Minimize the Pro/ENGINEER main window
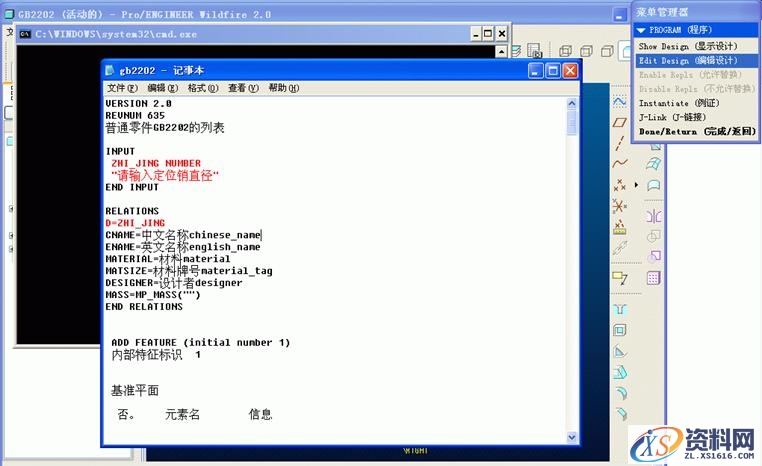762x466 pixels. click(619, 15)
